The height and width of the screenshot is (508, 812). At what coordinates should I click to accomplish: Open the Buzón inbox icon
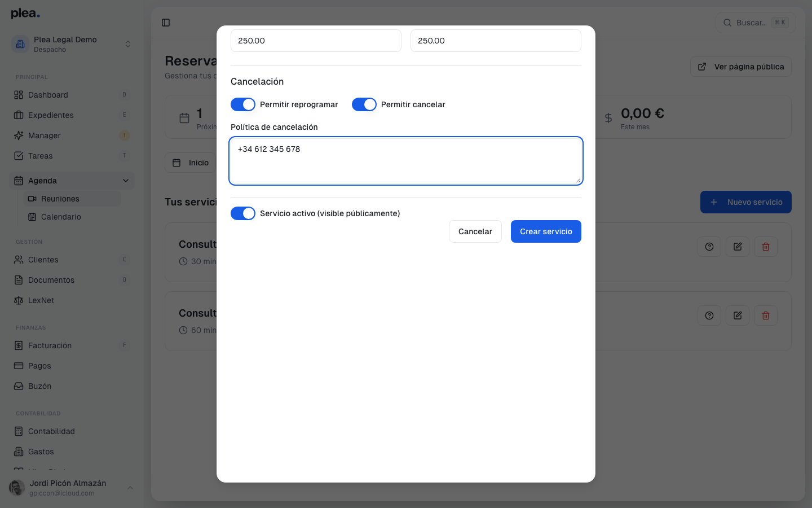point(20,386)
